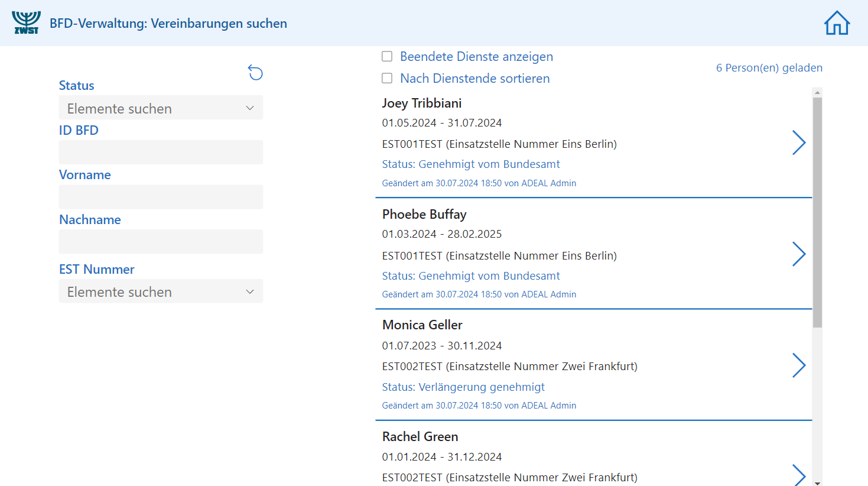Click Phoebe's Geändert am timestamp line

[x=479, y=294]
